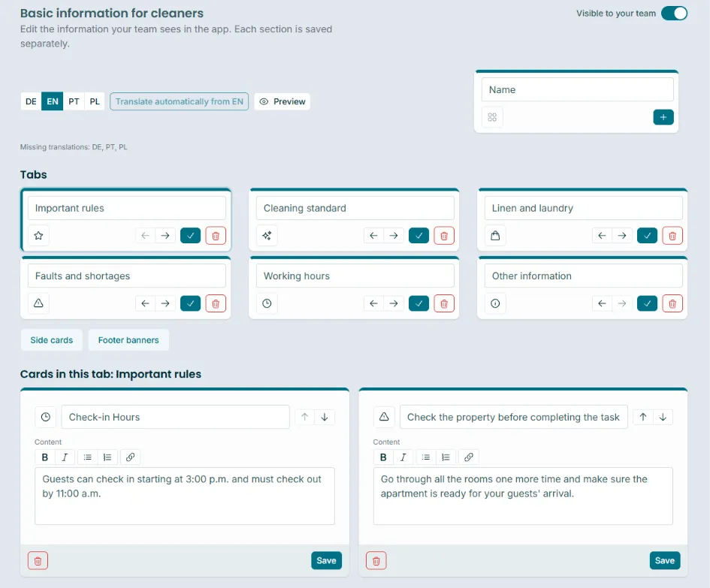Image resolution: width=710 pixels, height=588 pixels.
Task: Select the EN language tab
Action: coord(53,101)
